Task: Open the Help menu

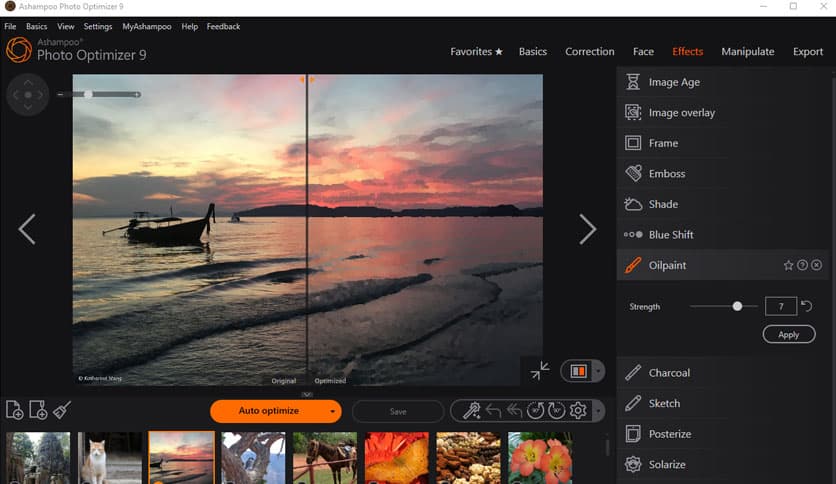Action: tap(189, 26)
